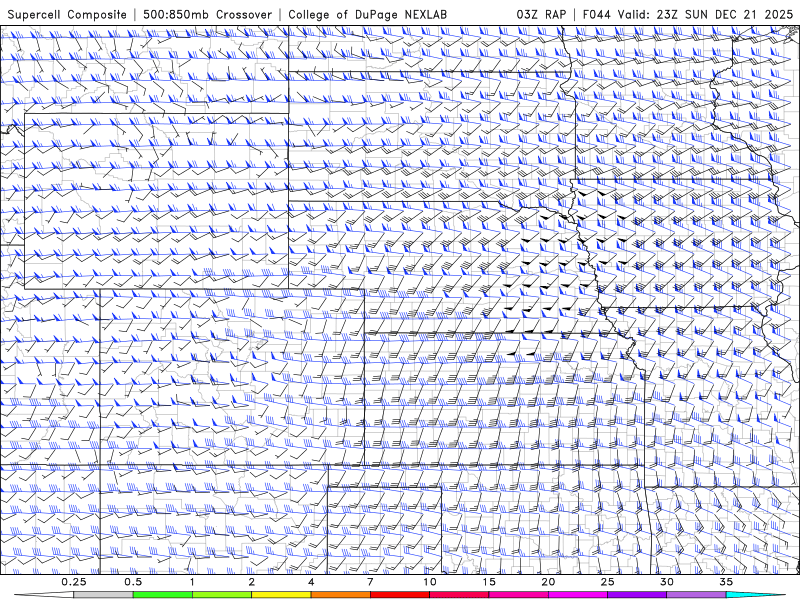Click the 0.25 legend value
Image resolution: width=800 pixels, height=600 pixels.
tap(74, 582)
